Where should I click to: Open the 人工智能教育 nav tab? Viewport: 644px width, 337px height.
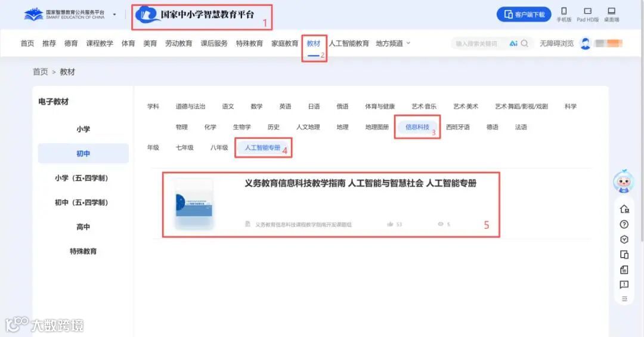[x=349, y=43]
